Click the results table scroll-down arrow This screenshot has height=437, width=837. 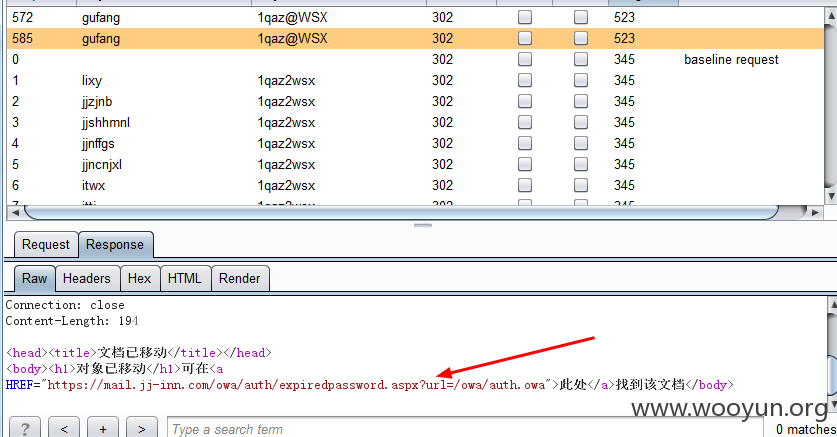click(x=831, y=196)
